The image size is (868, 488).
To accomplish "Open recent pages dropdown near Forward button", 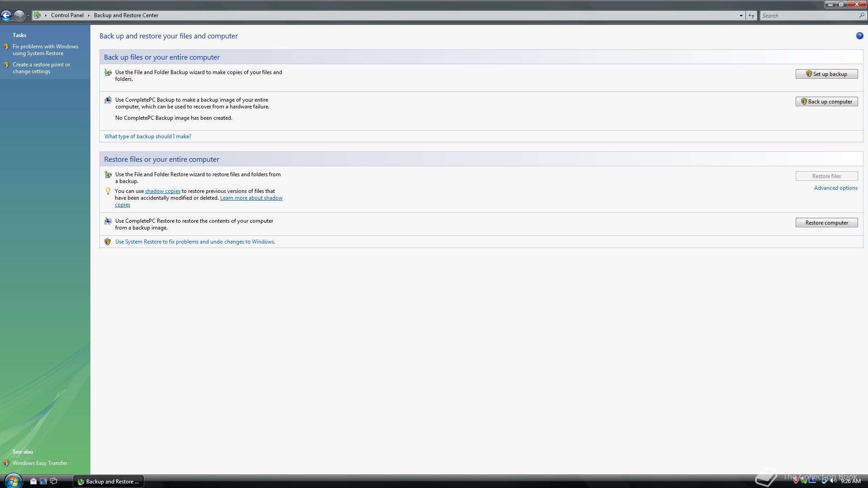I will click(x=28, y=15).
